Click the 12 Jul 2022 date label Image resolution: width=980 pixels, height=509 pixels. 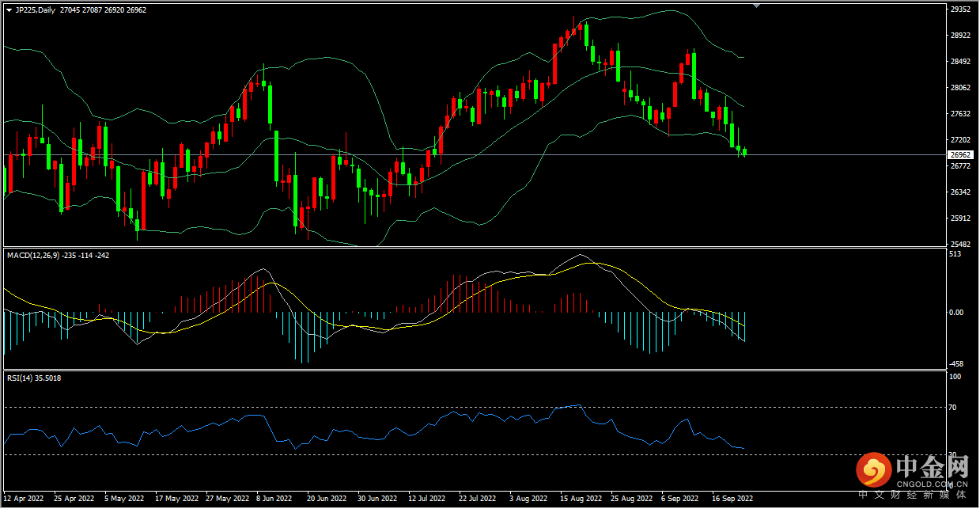(x=428, y=499)
